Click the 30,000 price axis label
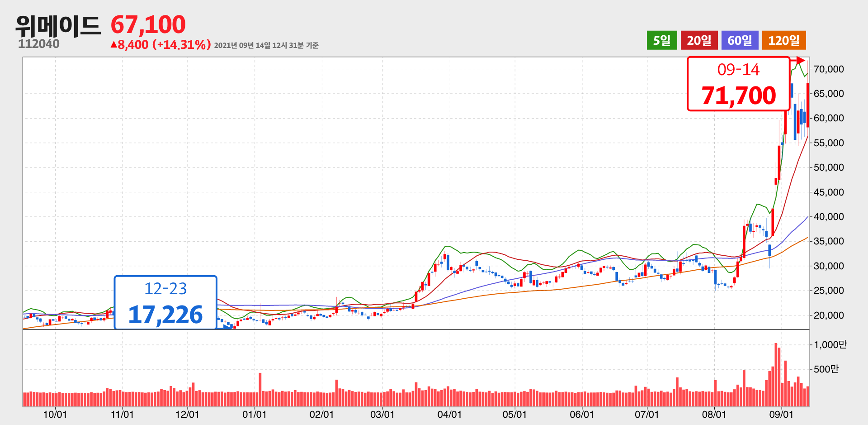The height and width of the screenshot is (425, 868). coord(829,266)
